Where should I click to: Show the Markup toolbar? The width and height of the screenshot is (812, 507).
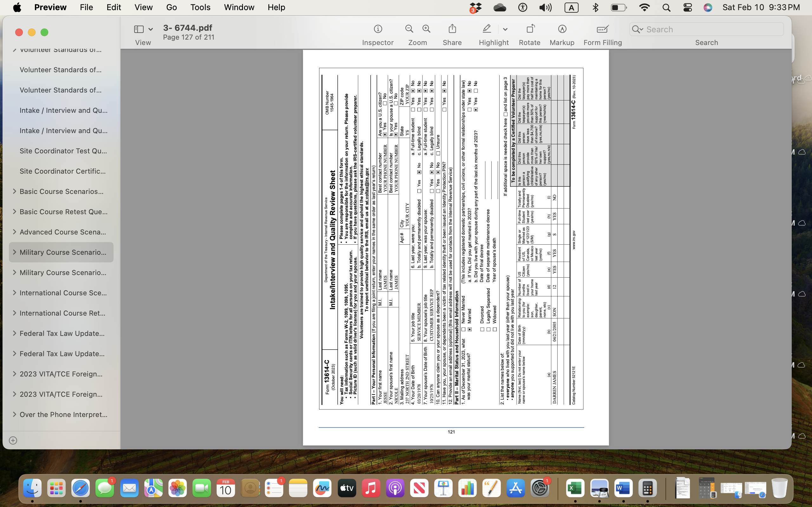tap(562, 29)
